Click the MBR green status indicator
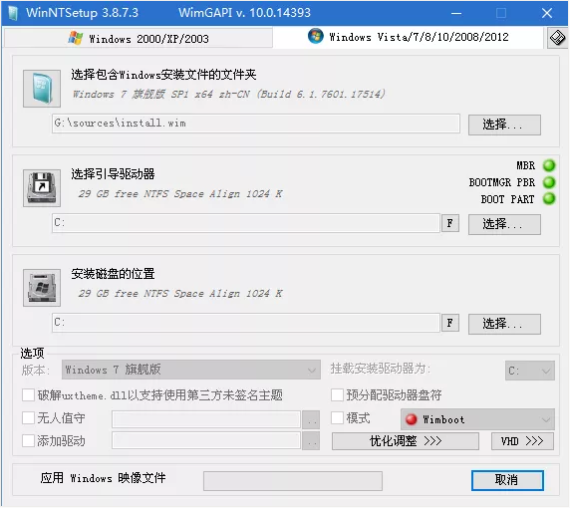Viewport: 570px width, 508px height. coord(549,165)
